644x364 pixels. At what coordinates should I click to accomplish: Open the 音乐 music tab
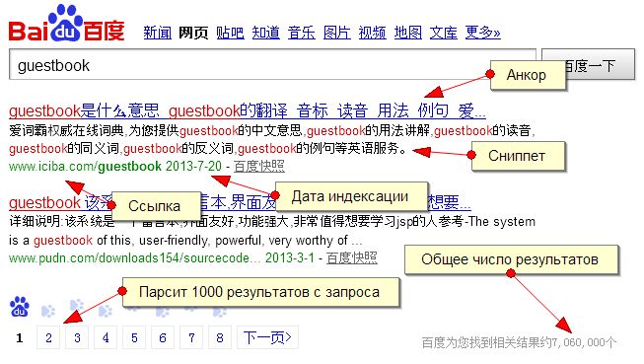pos(302,33)
